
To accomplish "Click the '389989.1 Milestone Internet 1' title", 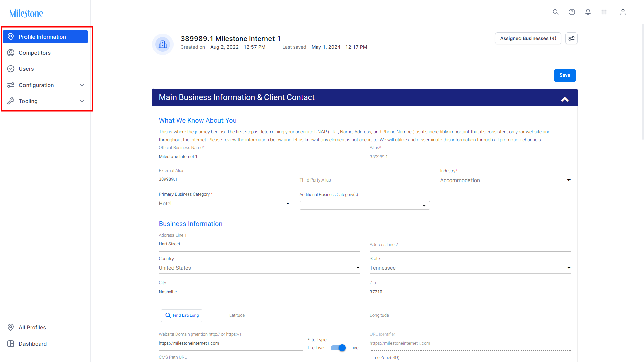I will [230, 39].
